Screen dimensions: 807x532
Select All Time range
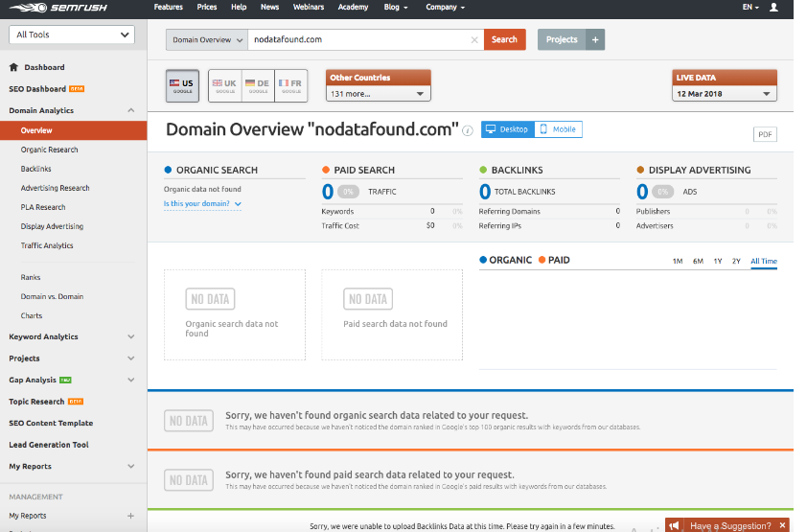click(764, 261)
